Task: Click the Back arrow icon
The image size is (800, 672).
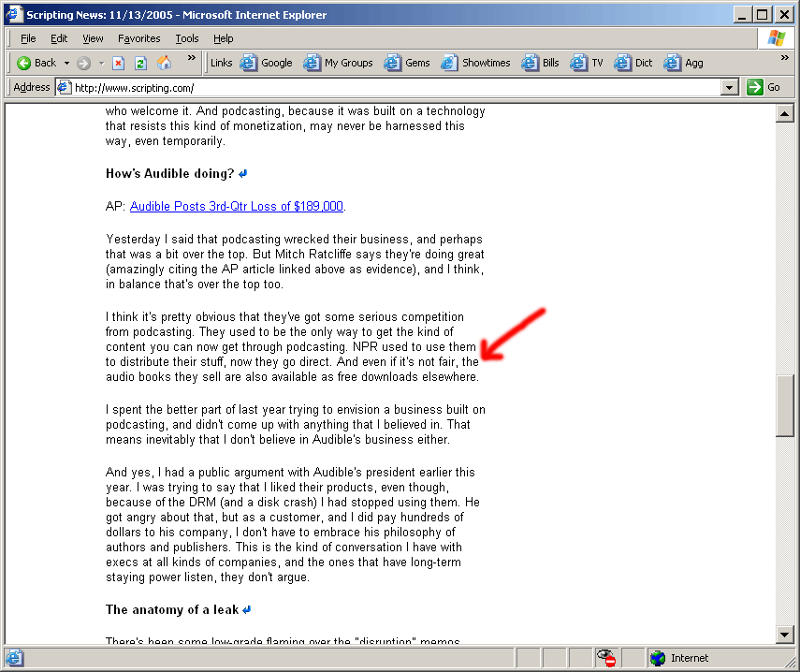Action: [x=23, y=63]
